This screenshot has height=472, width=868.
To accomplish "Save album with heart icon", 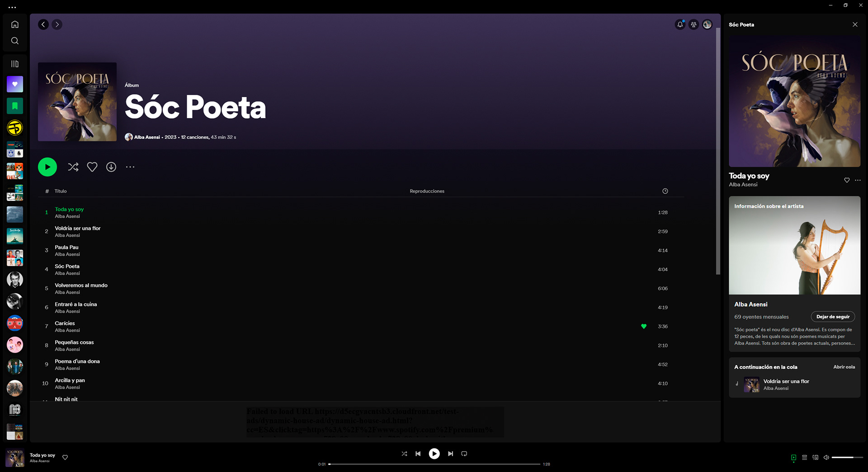I will point(92,167).
